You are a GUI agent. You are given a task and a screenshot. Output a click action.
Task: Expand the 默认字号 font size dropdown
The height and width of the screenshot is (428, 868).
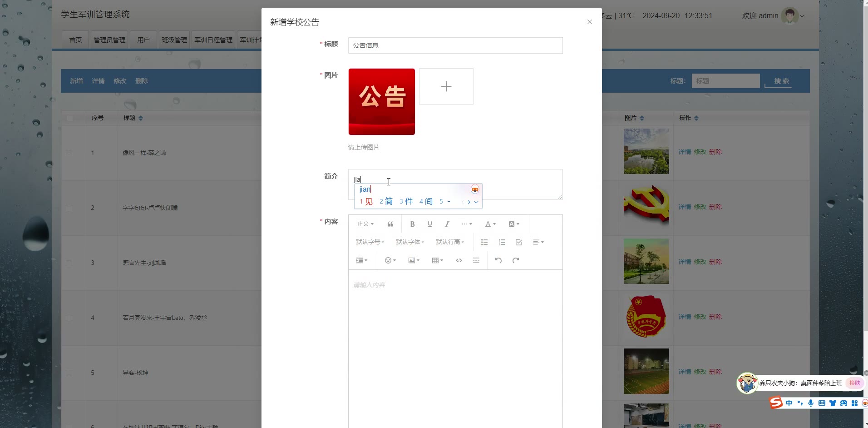[x=370, y=242]
